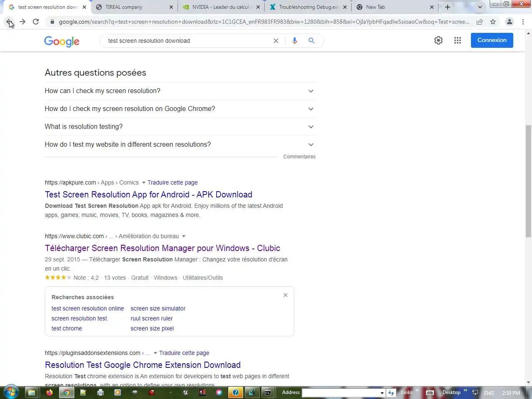Go to the Google logo homepage
This screenshot has width=532, height=399.
(x=62, y=41)
